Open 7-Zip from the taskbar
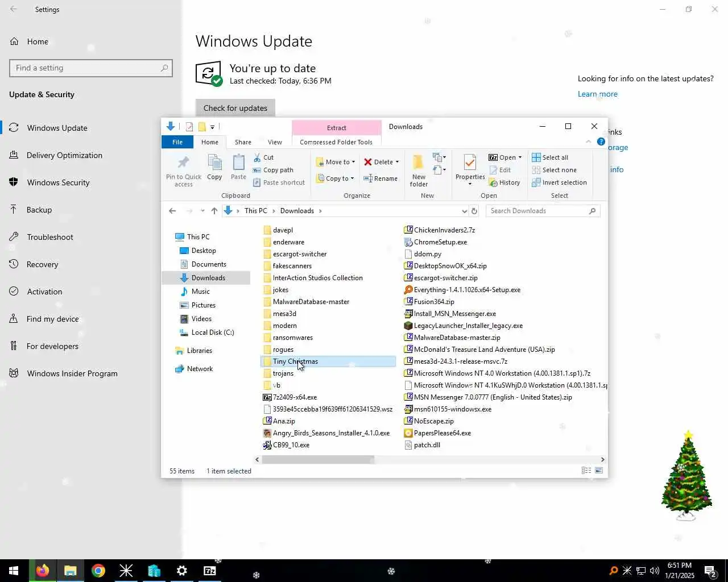728x582 pixels. click(210, 571)
